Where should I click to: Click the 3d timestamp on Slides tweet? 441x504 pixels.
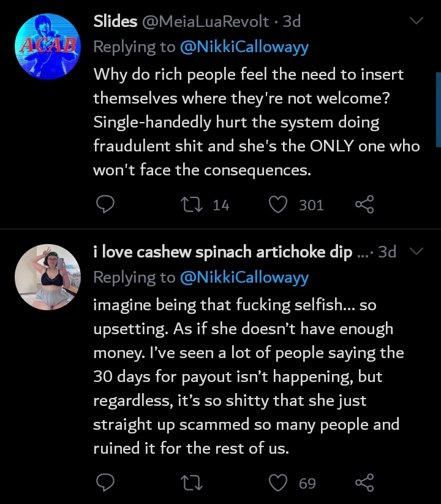click(290, 21)
